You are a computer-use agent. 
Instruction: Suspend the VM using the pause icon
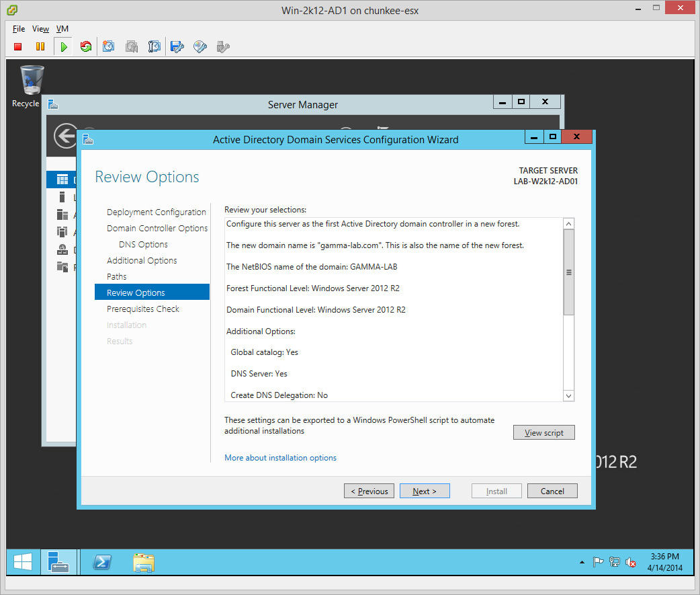pos(40,46)
